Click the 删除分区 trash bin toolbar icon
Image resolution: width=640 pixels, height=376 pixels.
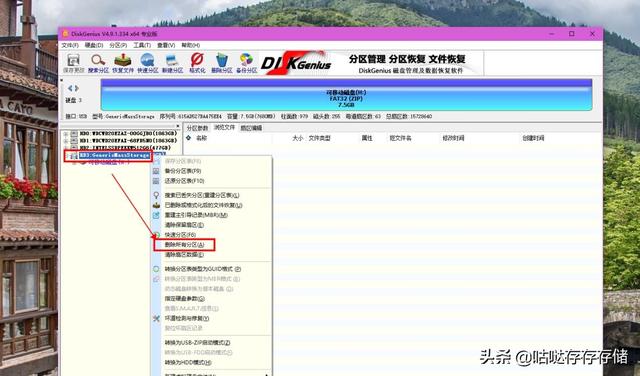tap(222, 60)
